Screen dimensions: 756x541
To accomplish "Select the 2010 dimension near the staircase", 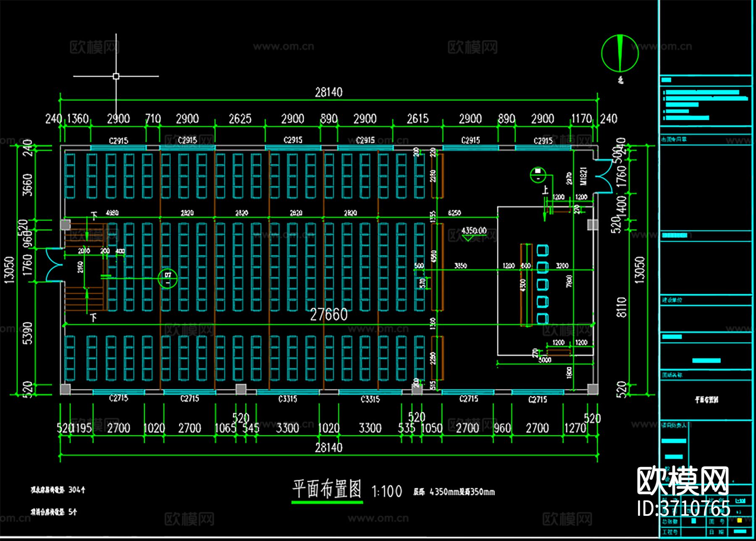I will (x=84, y=251).
